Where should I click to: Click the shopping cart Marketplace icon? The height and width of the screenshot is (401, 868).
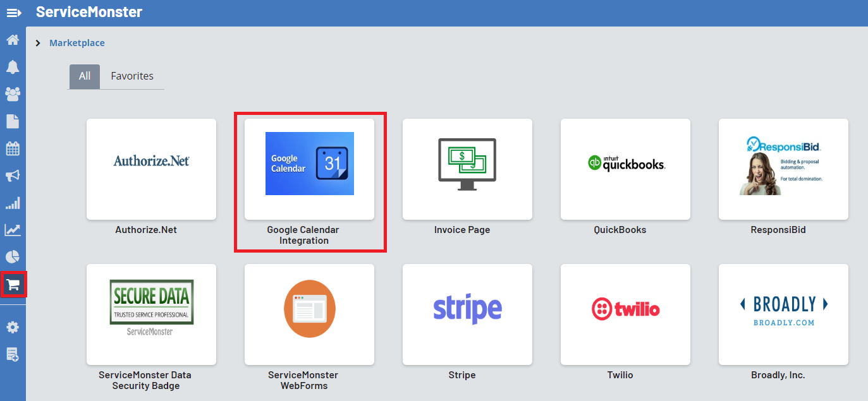point(13,285)
